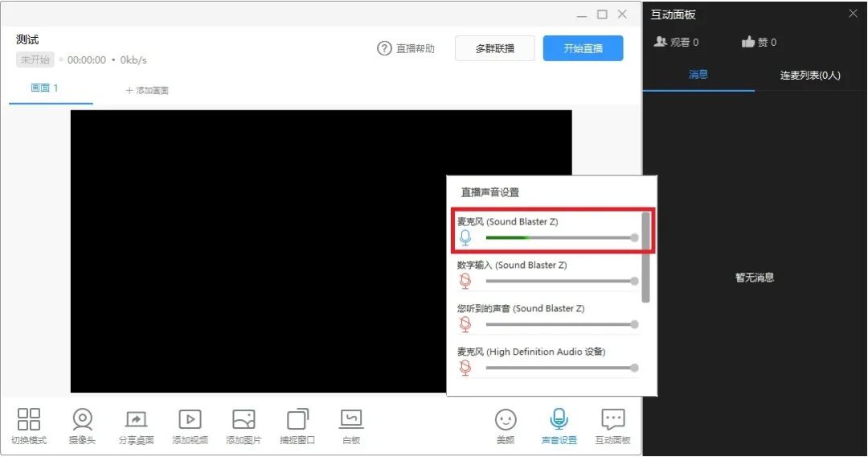868x457 pixels.
Task: Adjust 您听到的声音 volume slider
Action: [x=562, y=324]
